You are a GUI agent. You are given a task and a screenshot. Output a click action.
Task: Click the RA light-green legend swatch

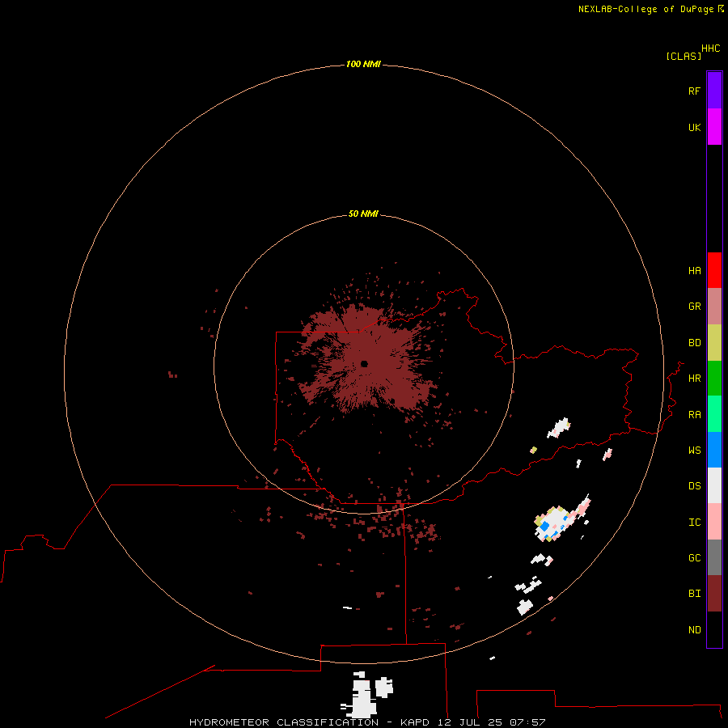click(x=714, y=414)
